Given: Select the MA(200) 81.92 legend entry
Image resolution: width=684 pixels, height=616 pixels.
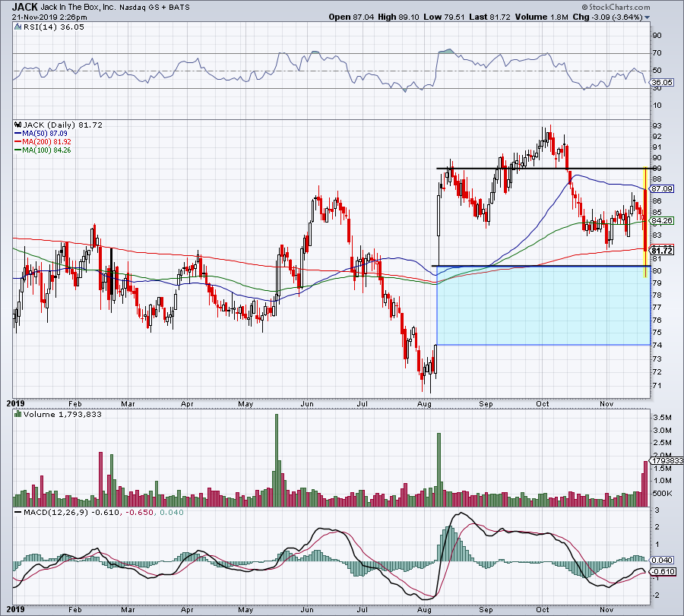Looking at the screenshot, I should click(43, 142).
